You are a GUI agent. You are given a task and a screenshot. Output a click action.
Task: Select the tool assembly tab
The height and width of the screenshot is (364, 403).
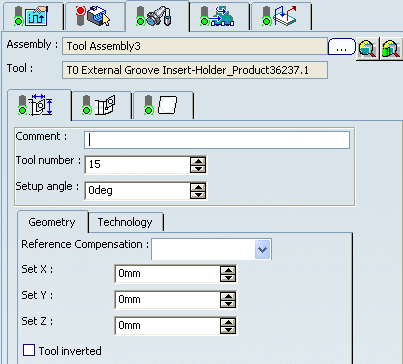click(x=157, y=16)
